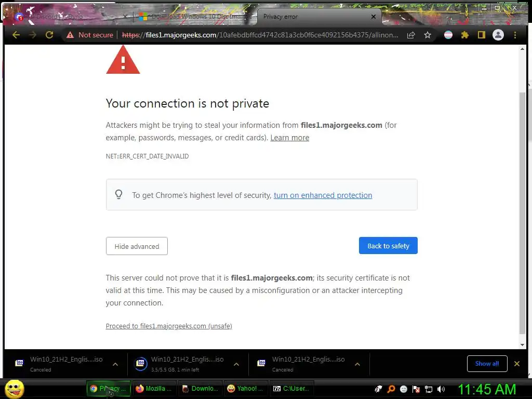Expand options for the in-progress ISO download
Image resolution: width=532 pixels, height=399 pixels.
click(236, 364)
